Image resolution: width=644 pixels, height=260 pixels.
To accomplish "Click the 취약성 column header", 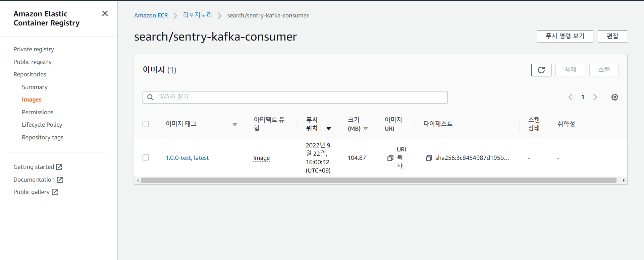I will [566, 124].
